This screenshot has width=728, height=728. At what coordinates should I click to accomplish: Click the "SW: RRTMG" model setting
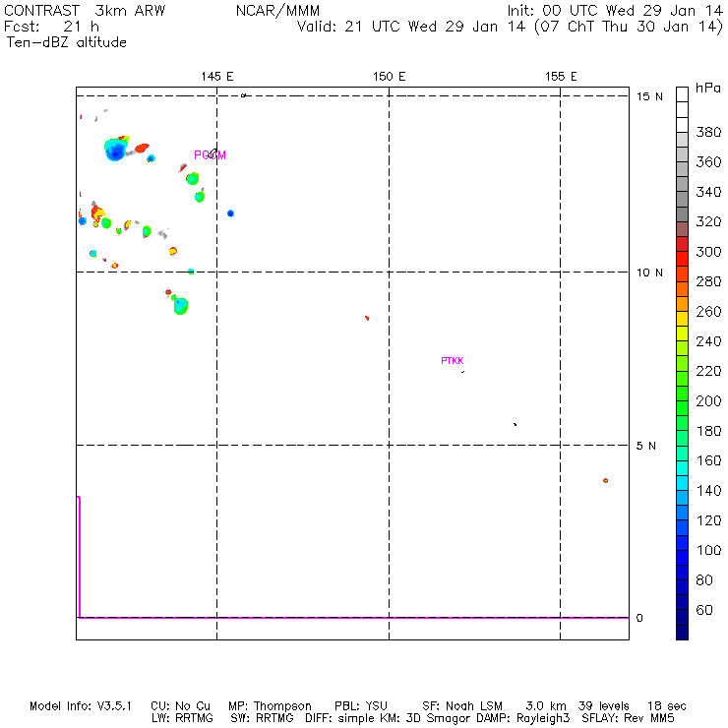click(263, 718)
